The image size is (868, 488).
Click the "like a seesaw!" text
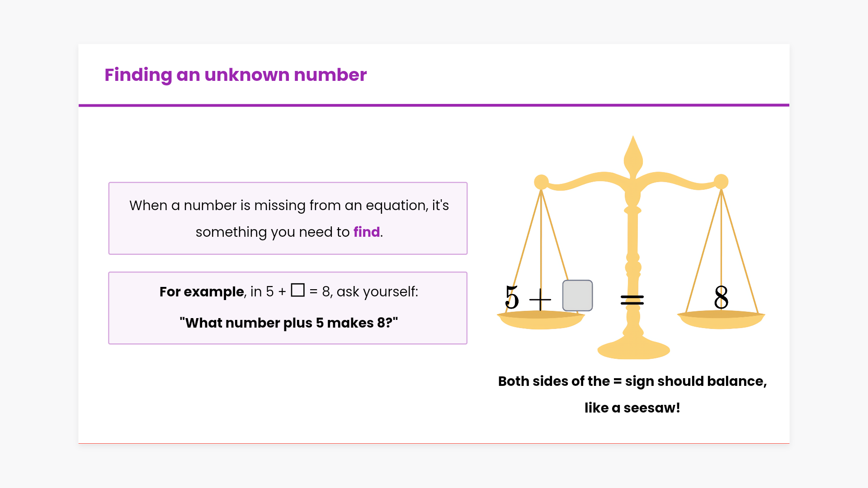coord(632,408)
